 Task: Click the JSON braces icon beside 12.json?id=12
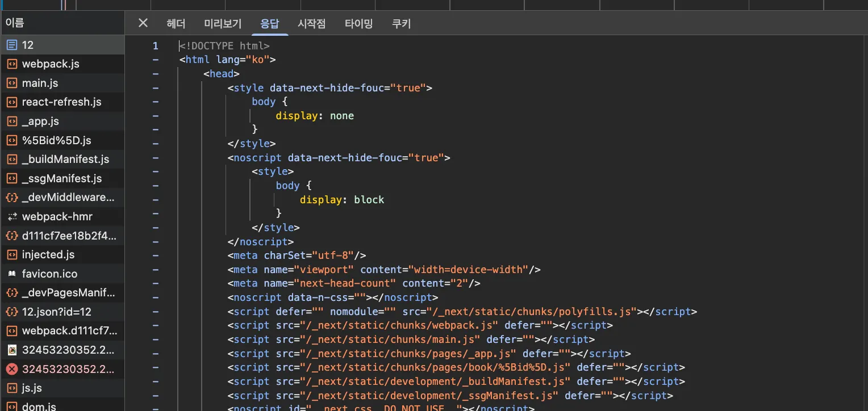(x=11, y=312)
